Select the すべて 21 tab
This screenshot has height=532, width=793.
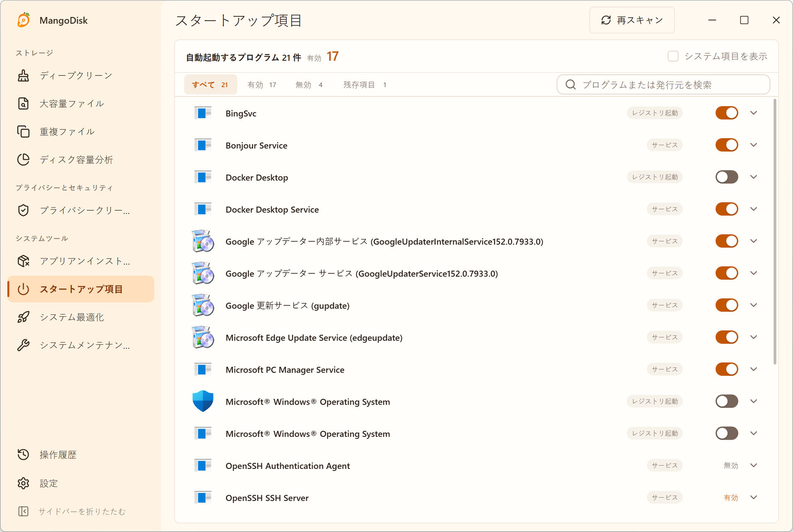pyautogui.click(x=210, y=84)
